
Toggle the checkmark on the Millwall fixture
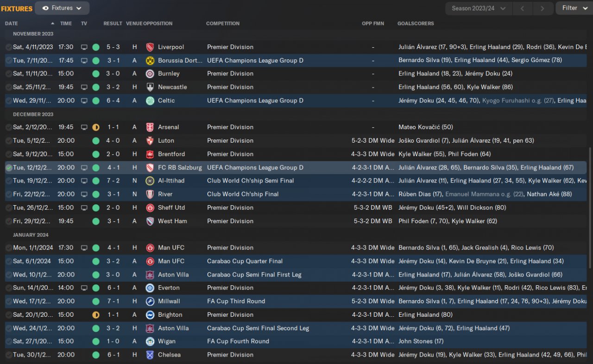(x=9, y=301)
